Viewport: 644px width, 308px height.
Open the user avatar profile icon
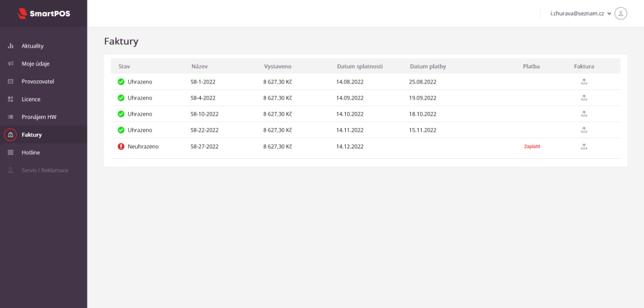click(x=621, y=14)
